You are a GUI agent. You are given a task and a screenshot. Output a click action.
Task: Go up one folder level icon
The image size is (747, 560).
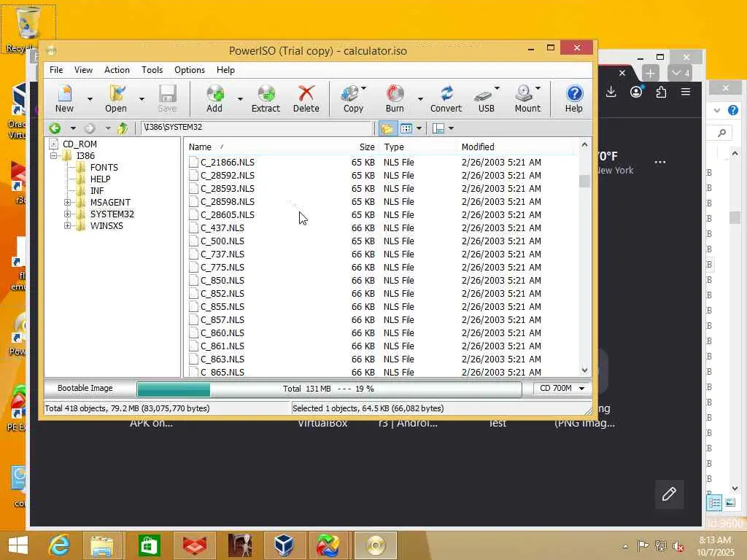tap(123, 128)
